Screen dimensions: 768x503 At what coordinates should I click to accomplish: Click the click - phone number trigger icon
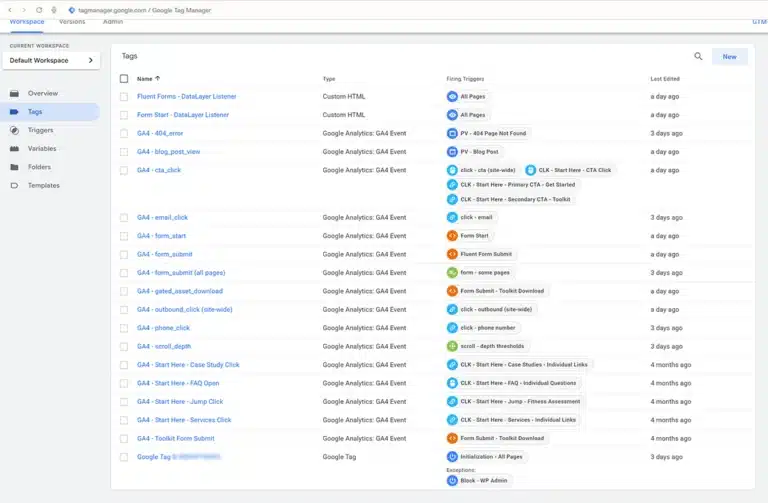[x=452, y=328]
